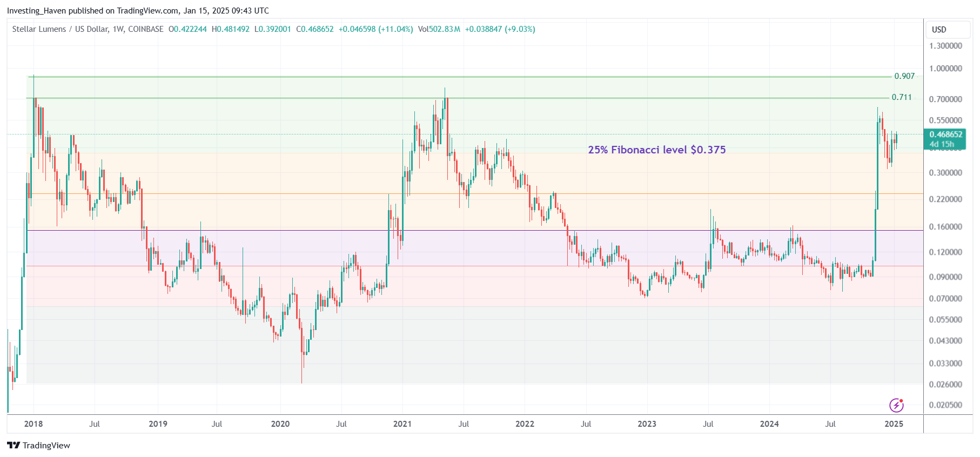Click the published-on header text
The height and width of the screenshot is (457, 980).
tap(138, 11)
